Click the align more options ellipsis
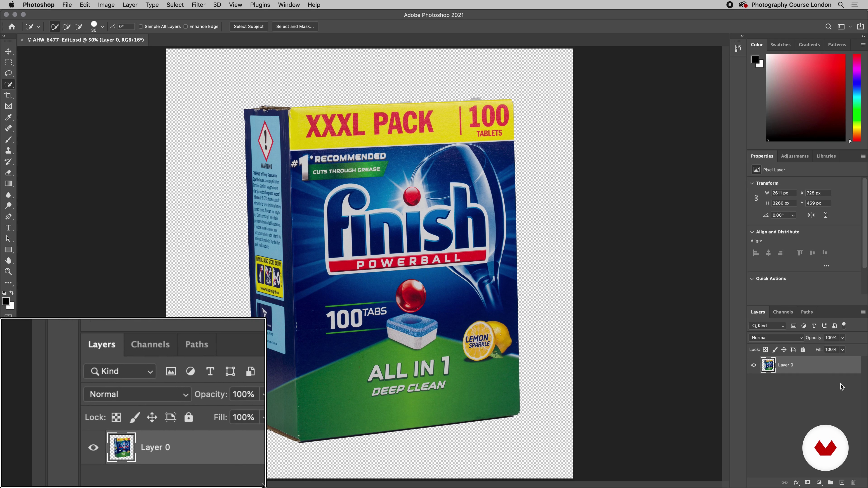Viewport: 868px width, 488px height. 826,266
